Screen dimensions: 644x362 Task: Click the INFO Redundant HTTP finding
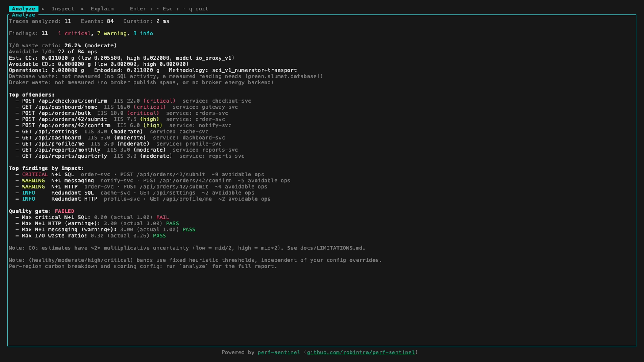click(x=143, y=199)
